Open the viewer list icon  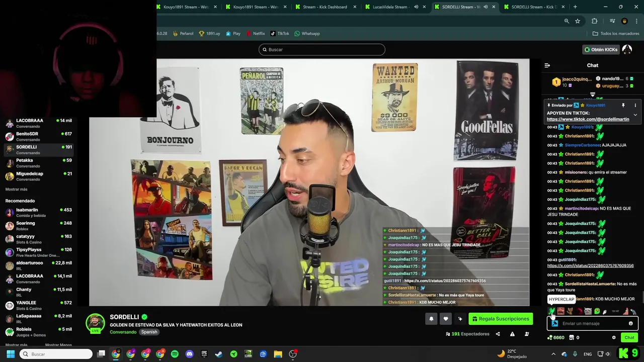coord(527,334)
